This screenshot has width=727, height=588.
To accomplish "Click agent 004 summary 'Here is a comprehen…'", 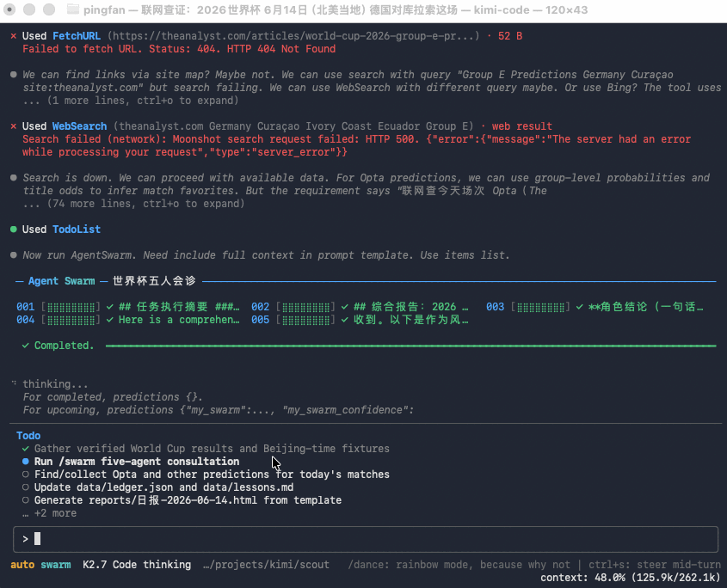I will 179,320.
